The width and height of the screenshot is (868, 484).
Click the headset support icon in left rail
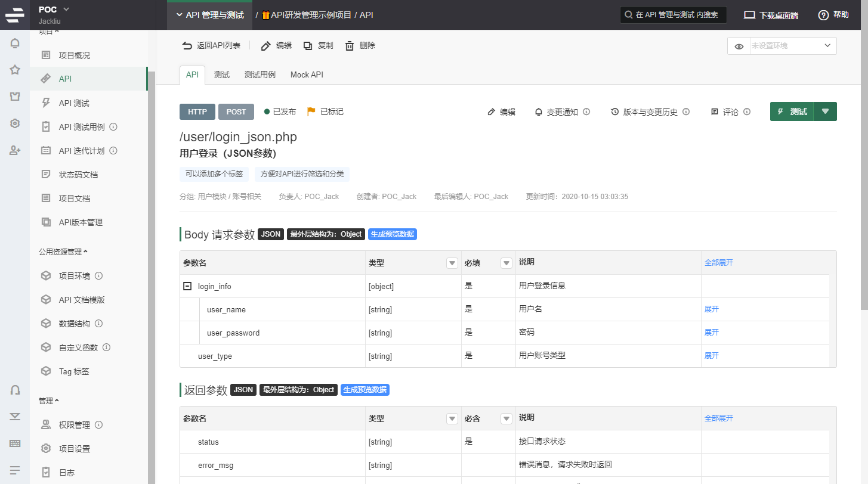tap(15, 389)
